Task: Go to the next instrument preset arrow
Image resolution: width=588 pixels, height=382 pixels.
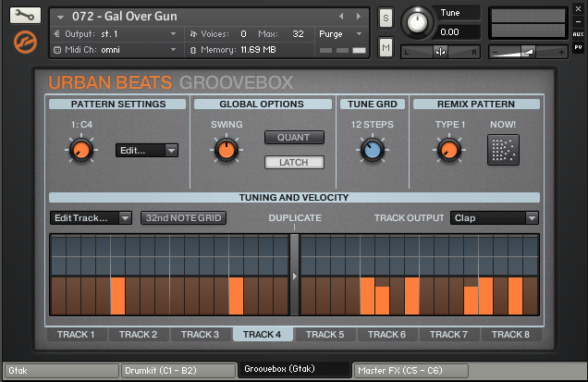Action: (359, 17)
